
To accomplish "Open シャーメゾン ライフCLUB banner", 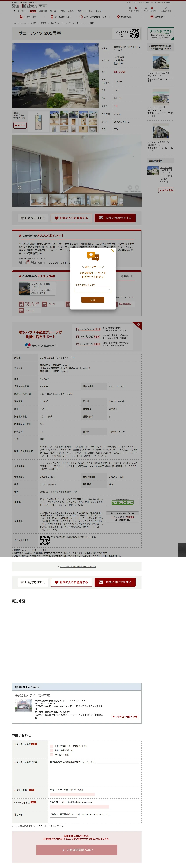I will pos(89,329).
